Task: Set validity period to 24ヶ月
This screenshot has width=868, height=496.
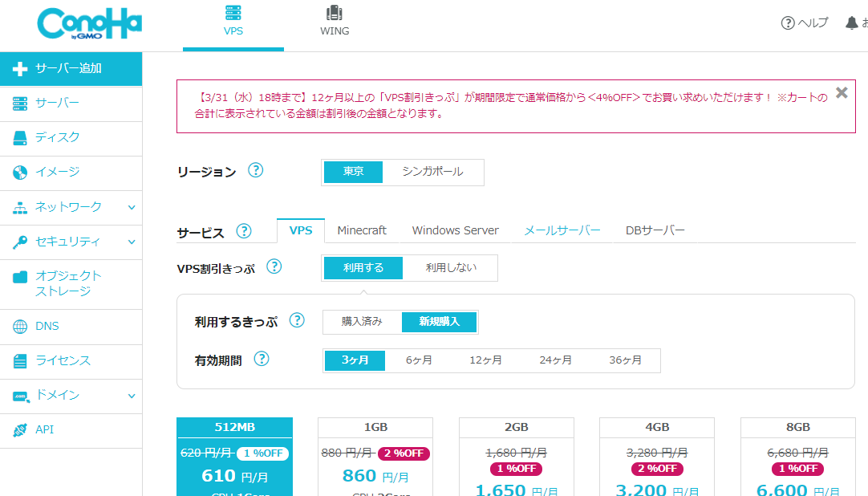Action: 555,360
